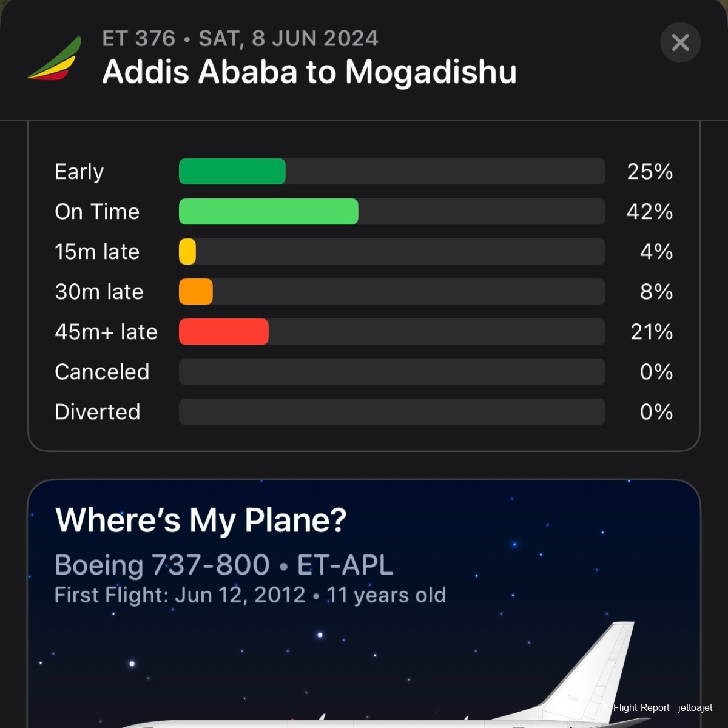728x728 pixels.
Task: Tap the orange 30m late bar
Action: click(x=196, y=292)
